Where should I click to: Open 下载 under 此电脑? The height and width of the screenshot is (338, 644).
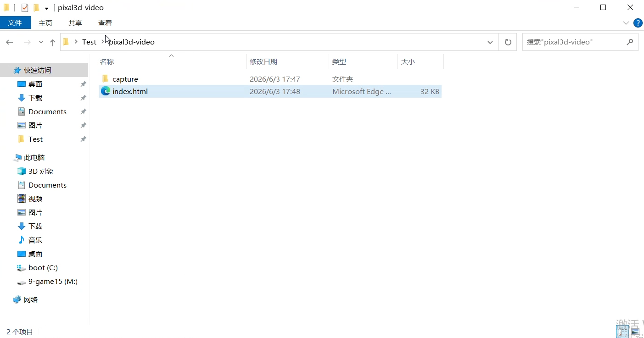[35, 226]
